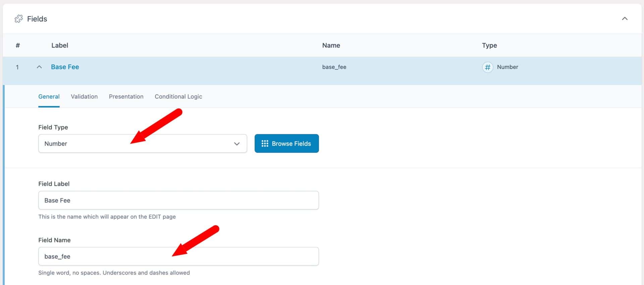
Task: Click the Type column header
Action: tap(489, 46)
